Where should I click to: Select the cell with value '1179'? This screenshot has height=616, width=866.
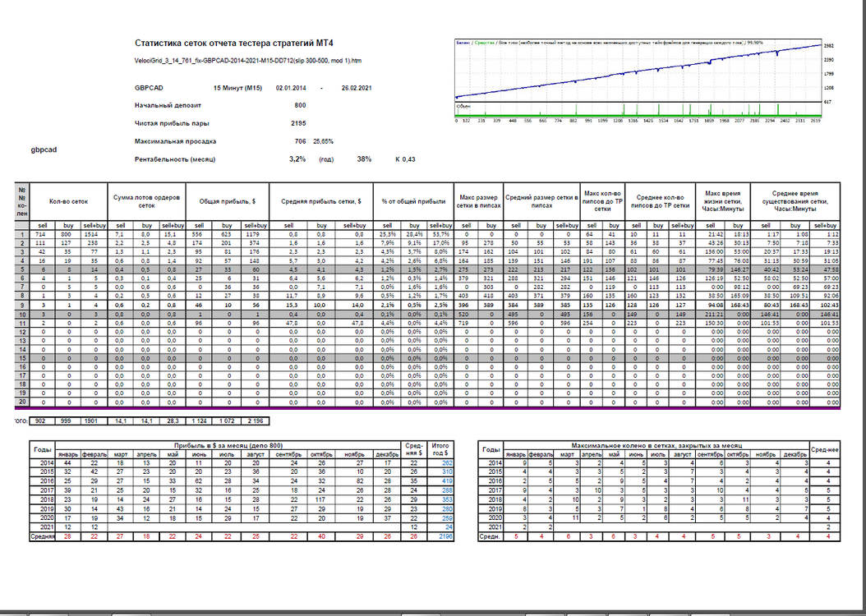point(256,235)
